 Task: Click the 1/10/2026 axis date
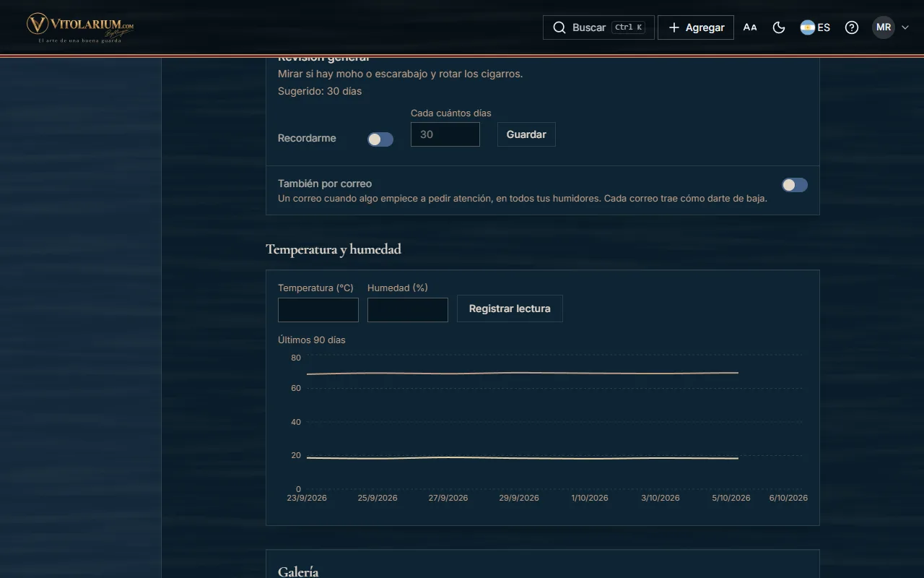[590, 498]
